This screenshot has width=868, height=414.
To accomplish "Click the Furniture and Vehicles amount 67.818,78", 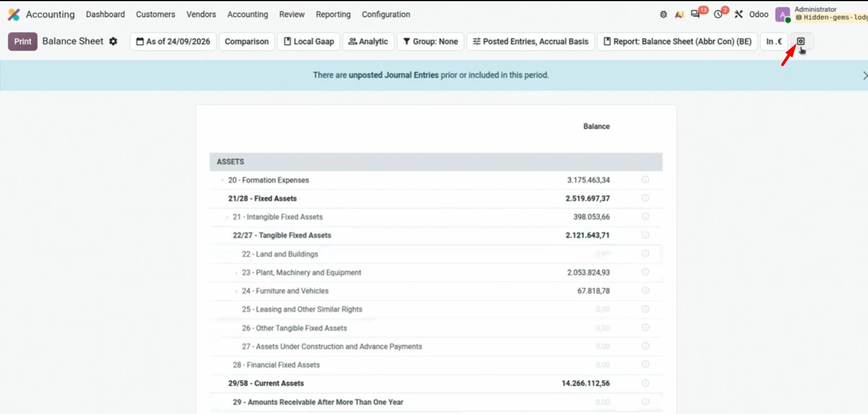I will pos(593,291).
